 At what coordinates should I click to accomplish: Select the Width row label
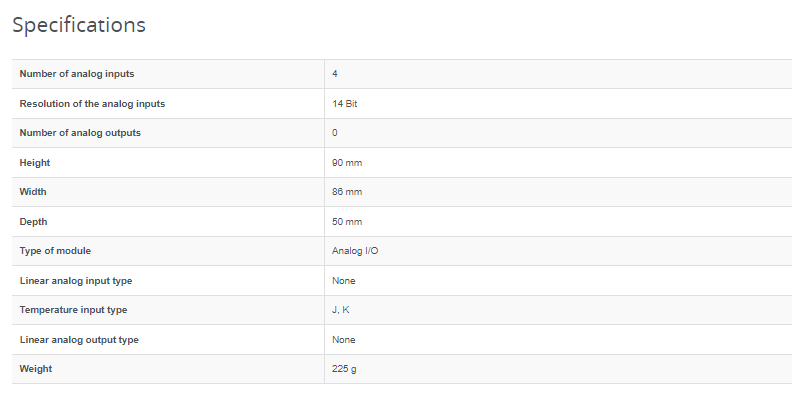33,192
